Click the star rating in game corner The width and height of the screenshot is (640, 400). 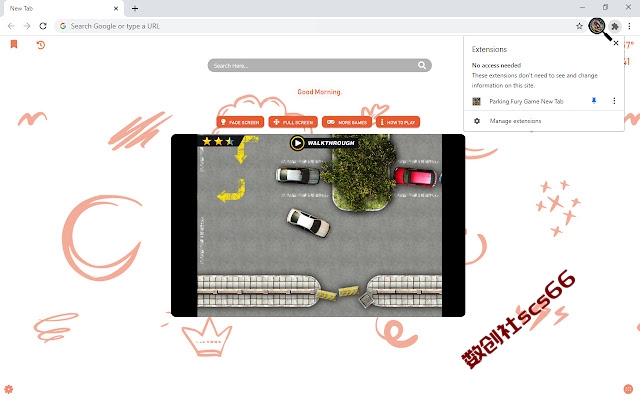218,141
